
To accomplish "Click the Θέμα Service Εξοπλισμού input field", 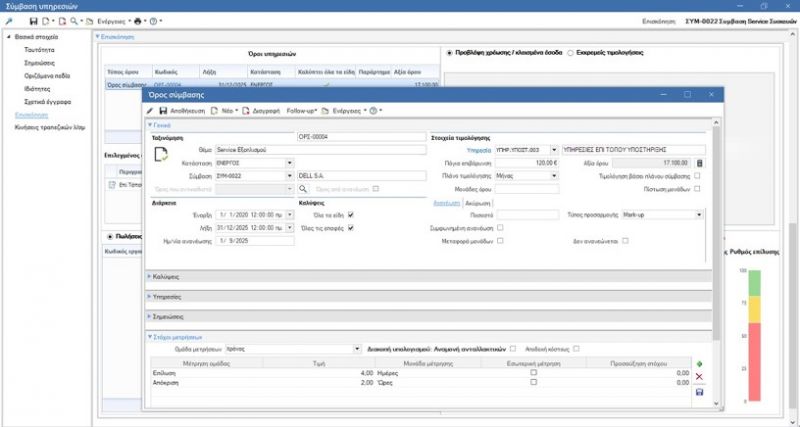I will pos(320,150).
